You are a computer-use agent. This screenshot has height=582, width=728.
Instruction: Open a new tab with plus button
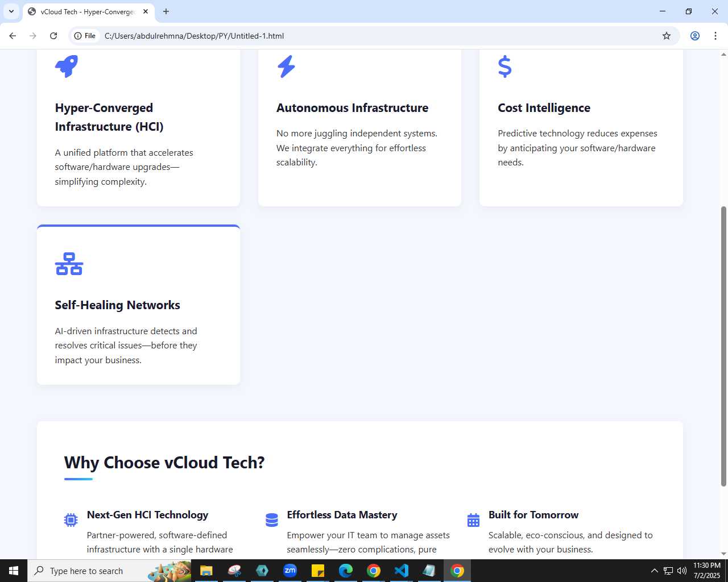point(166,11)
